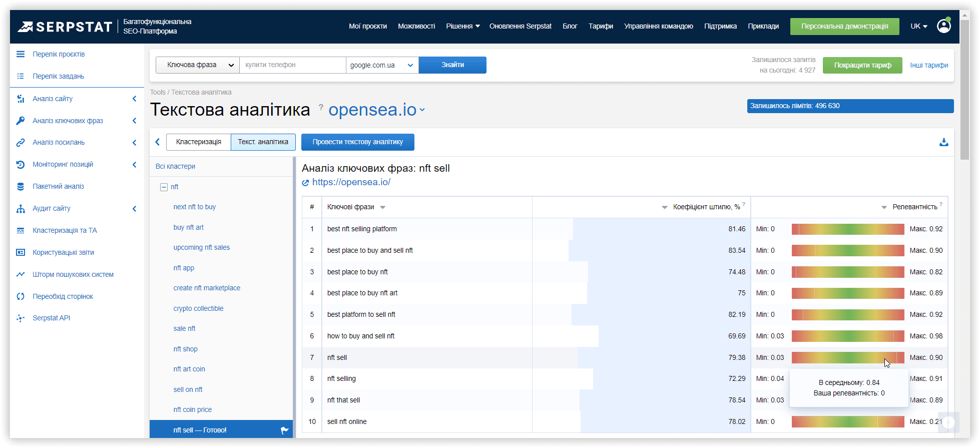The height and width of the screenshot is (448, 980).
Task: Expand the Аналіз ключових фраз chevron
Action: (x=134, y=121)
